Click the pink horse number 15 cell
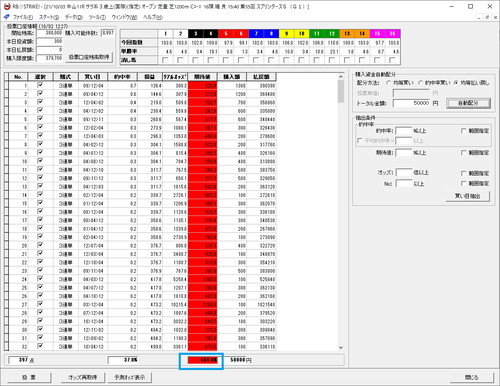Screen dimensions: 500x386 pyautogui.click(x=377, y=34)
